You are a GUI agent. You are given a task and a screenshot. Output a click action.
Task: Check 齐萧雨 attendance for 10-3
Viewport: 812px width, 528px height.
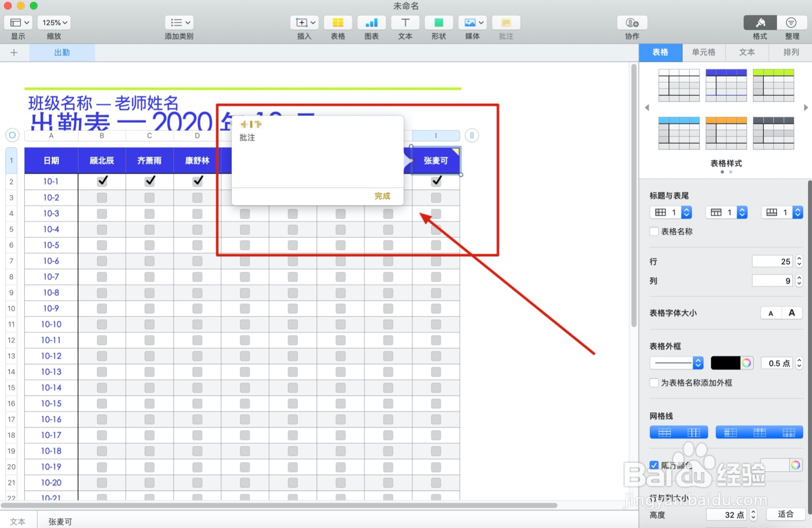150,214
